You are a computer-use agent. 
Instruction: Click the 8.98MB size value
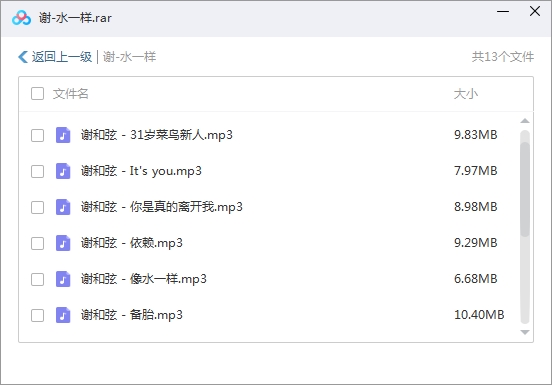(x=476, y=207)
